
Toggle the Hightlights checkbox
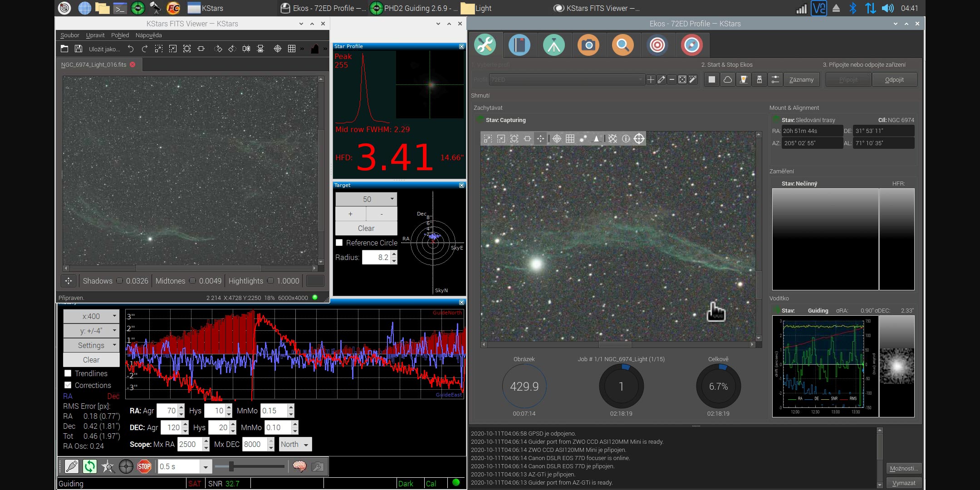point(270,281)
